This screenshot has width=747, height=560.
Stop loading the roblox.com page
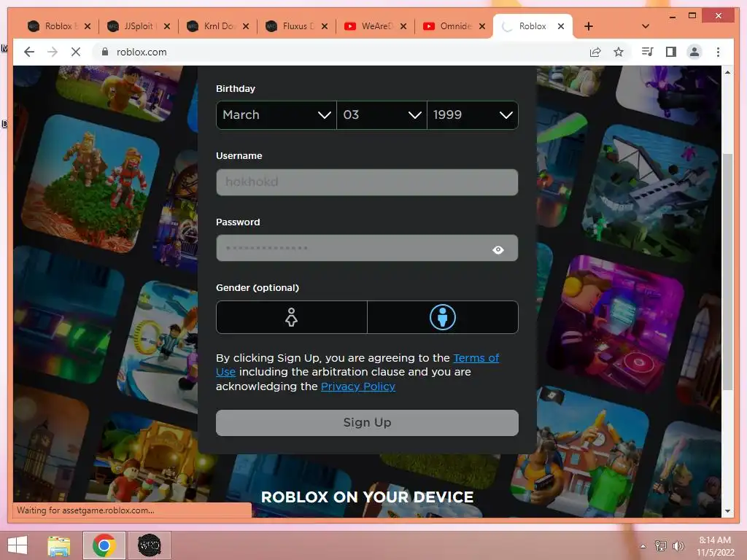76,52
